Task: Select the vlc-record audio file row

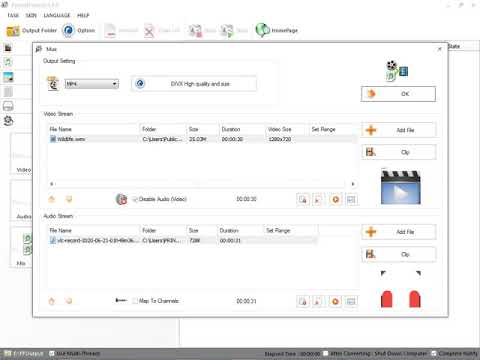Action: (x=183, y=240)
